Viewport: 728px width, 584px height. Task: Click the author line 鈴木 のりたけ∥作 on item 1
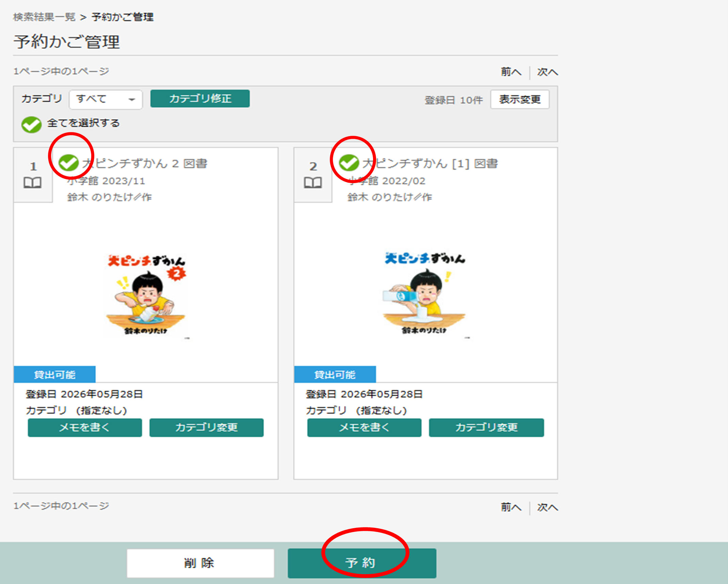110,197
